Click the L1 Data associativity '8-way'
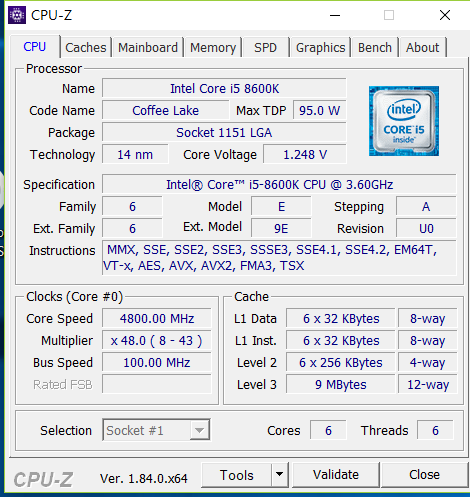The image size is (470, 497). click(428, 318)
